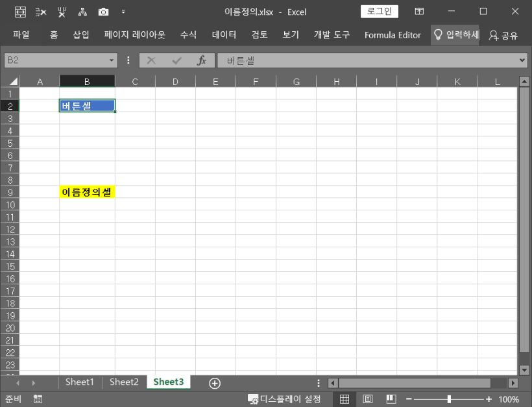Click the zoom slider handle
The image size is (532, 407).
click(449, 399)
